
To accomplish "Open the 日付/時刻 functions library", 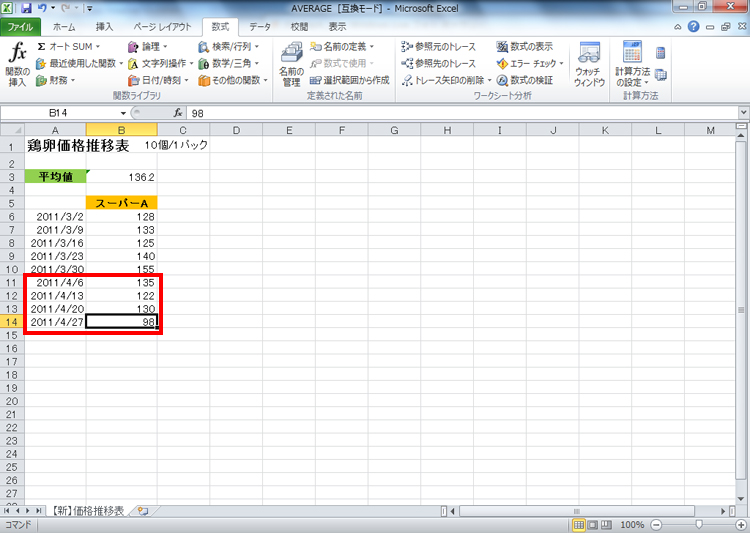I will coord(158,80).
